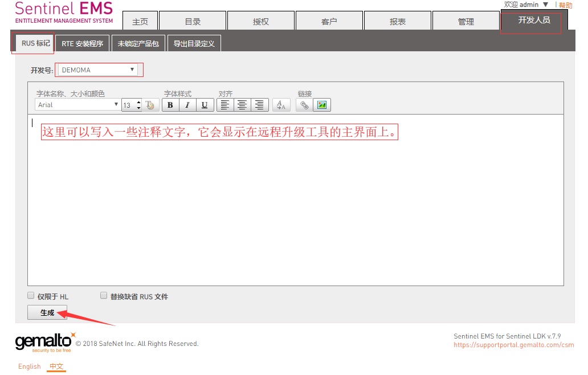
Task: Center align the text
Action: coord(242,105)
